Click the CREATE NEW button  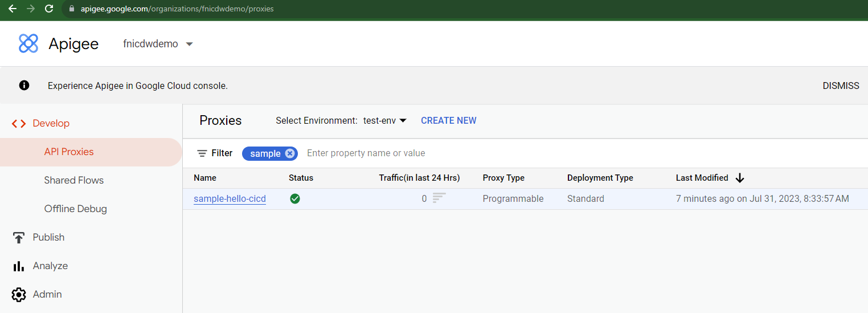coord(448,120)
